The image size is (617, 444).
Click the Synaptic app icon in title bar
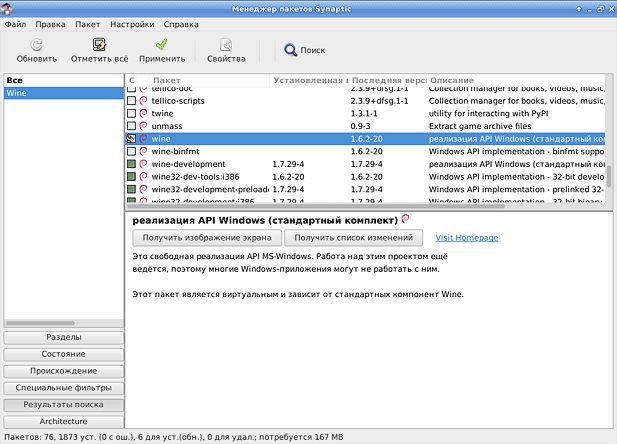coord(7,8)
